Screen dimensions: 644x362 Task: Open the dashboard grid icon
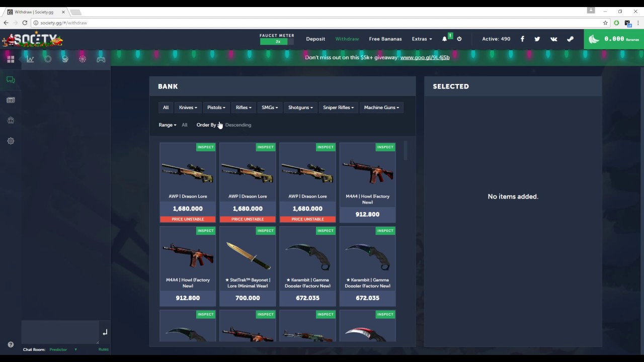pos(11,59)
